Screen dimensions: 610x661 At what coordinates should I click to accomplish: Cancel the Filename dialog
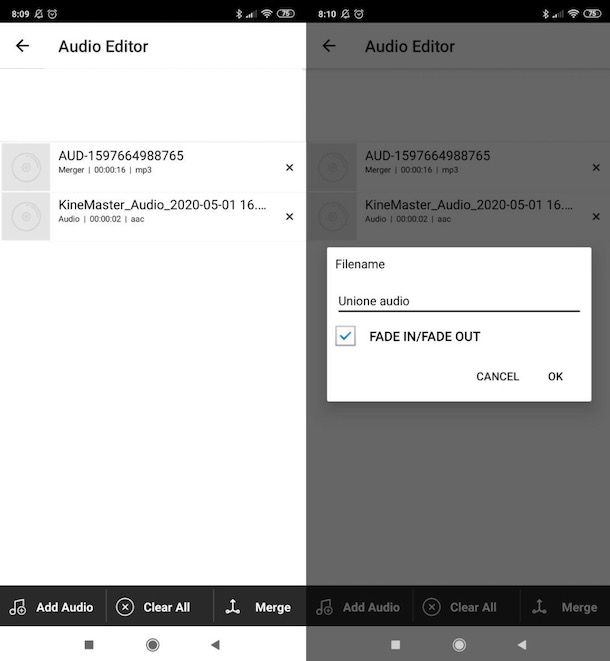click(x=497, y=376)
